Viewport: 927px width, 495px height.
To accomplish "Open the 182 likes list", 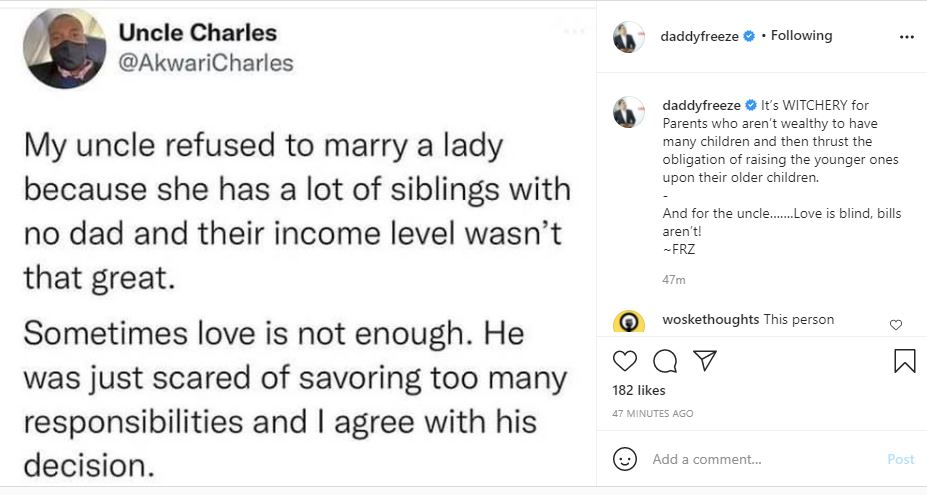I will [638, 390].
